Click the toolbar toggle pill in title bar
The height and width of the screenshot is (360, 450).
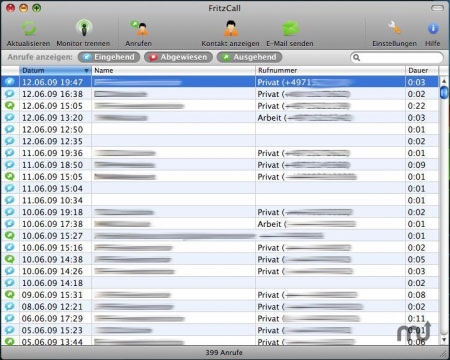pos(437,8)
